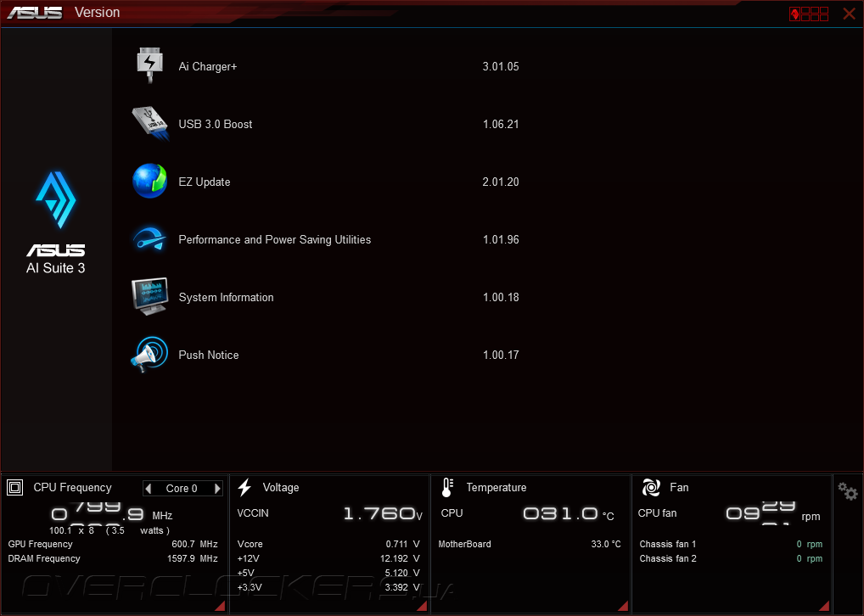This screenshot has width=864, height=616.
Task: Select the Push Notice label
Action: [x=209, y=356]
